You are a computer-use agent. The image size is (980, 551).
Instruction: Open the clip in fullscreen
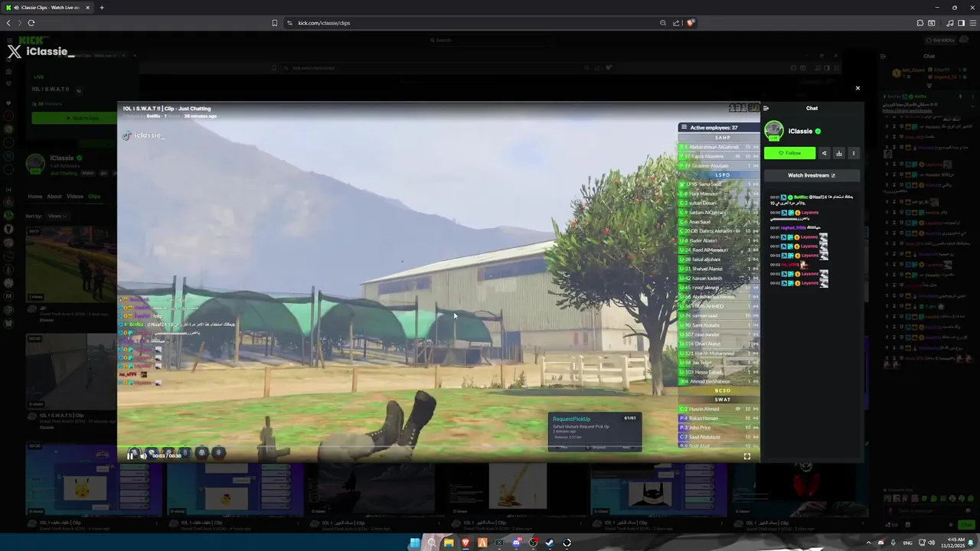pyautogui.click(x=747, y=456)
